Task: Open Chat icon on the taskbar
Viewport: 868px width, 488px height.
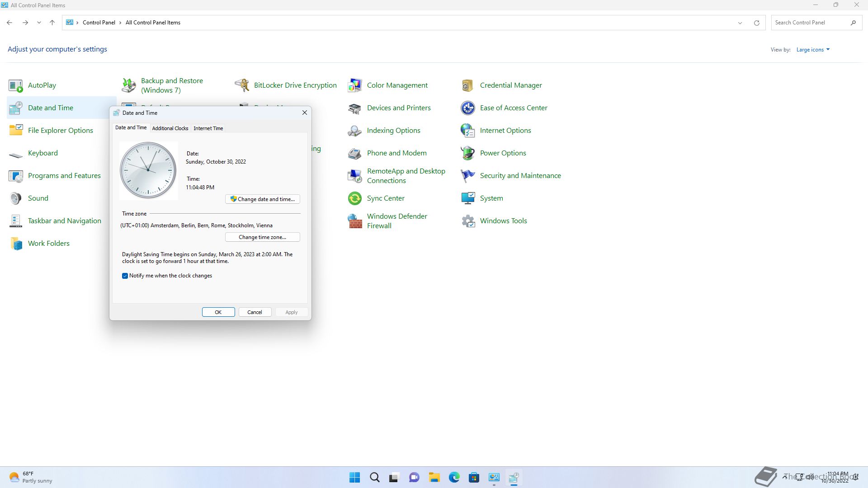Action: [x=415, y=477]
